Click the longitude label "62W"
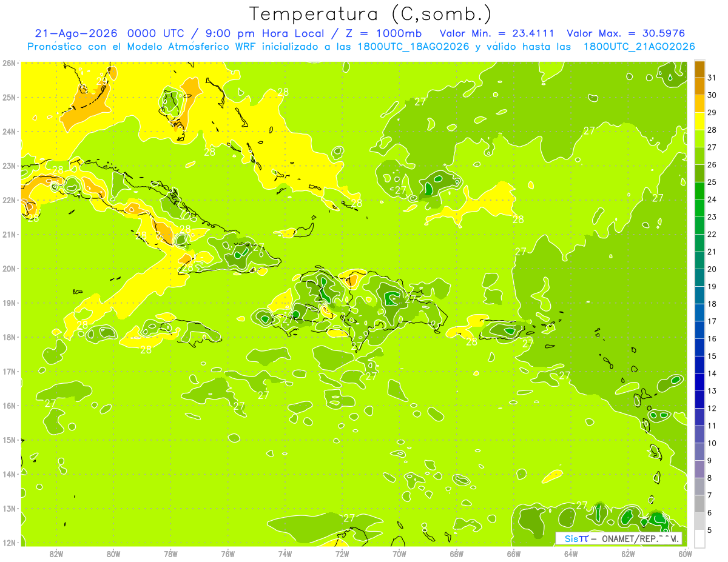 (628, 554)
